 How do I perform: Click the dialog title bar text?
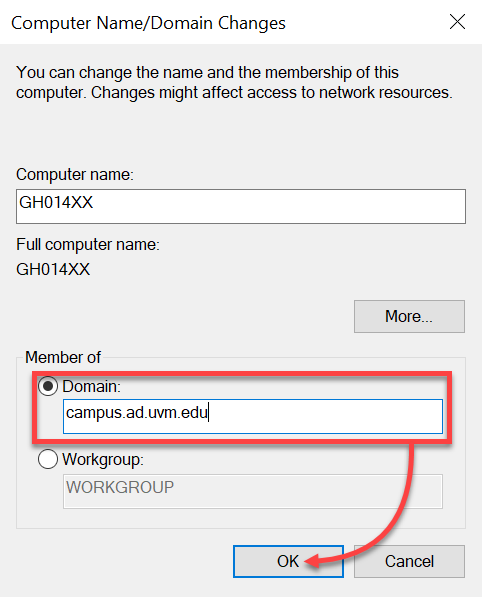point(148,23)
